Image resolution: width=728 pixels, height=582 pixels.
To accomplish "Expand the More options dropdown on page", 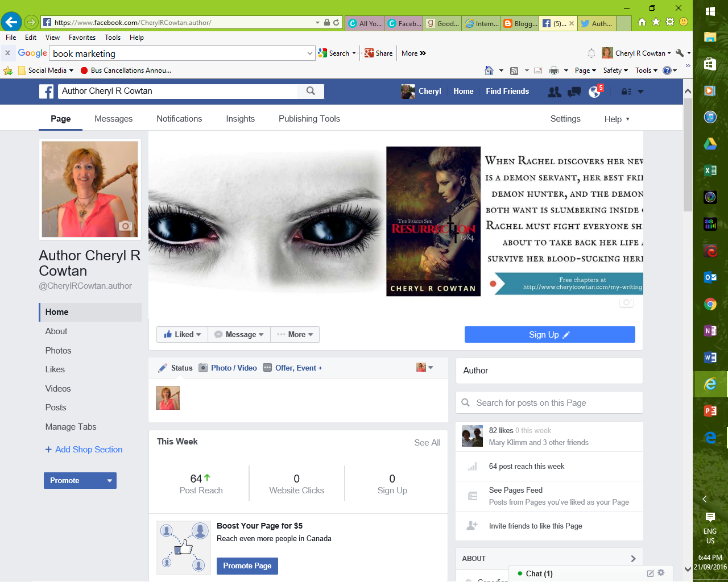I will coord(295,335).
